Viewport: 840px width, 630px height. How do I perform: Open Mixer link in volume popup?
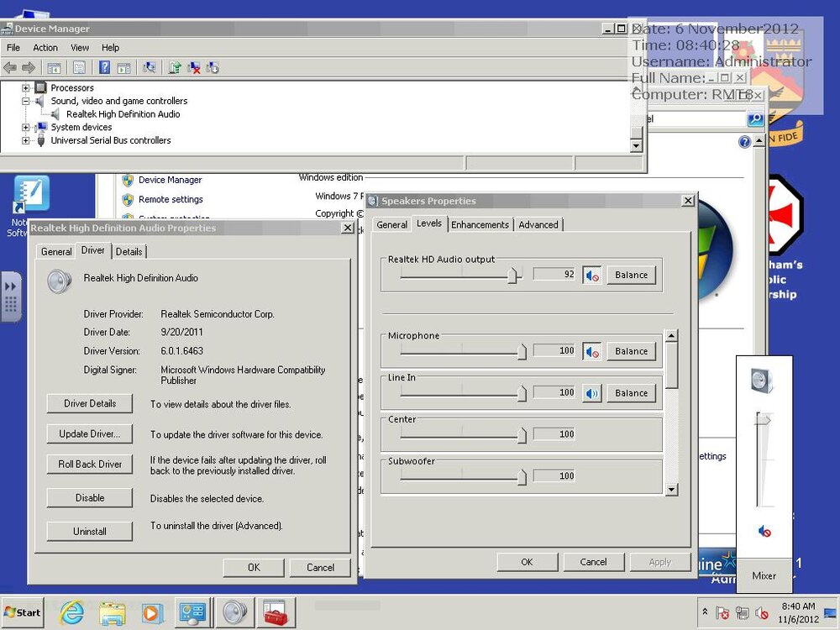[x=764, y=576]
